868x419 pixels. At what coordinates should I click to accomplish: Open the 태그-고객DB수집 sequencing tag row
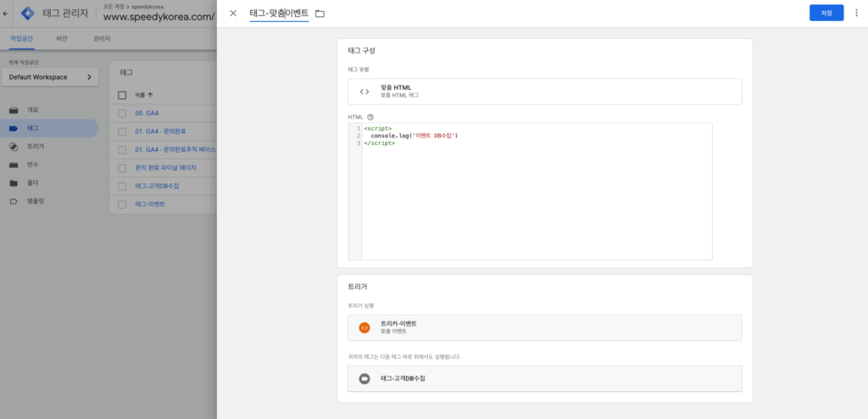(545, 378)
